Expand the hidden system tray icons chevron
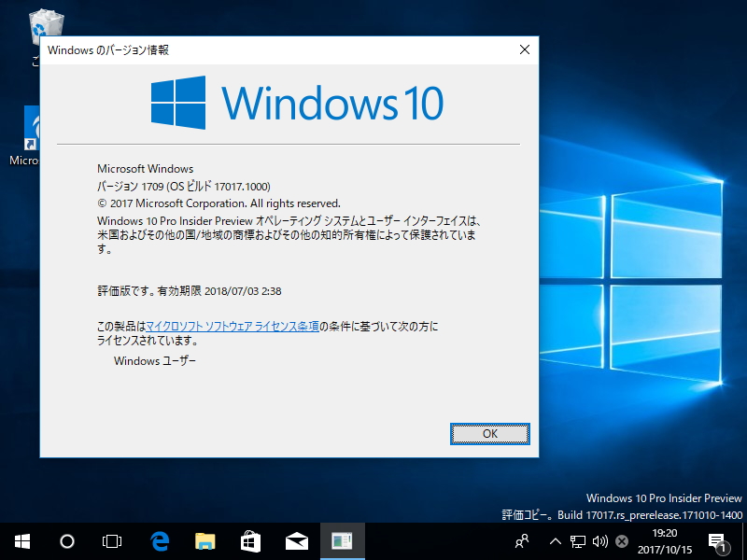This screenshot has width=747, height=560. click(x=555, y=541)
